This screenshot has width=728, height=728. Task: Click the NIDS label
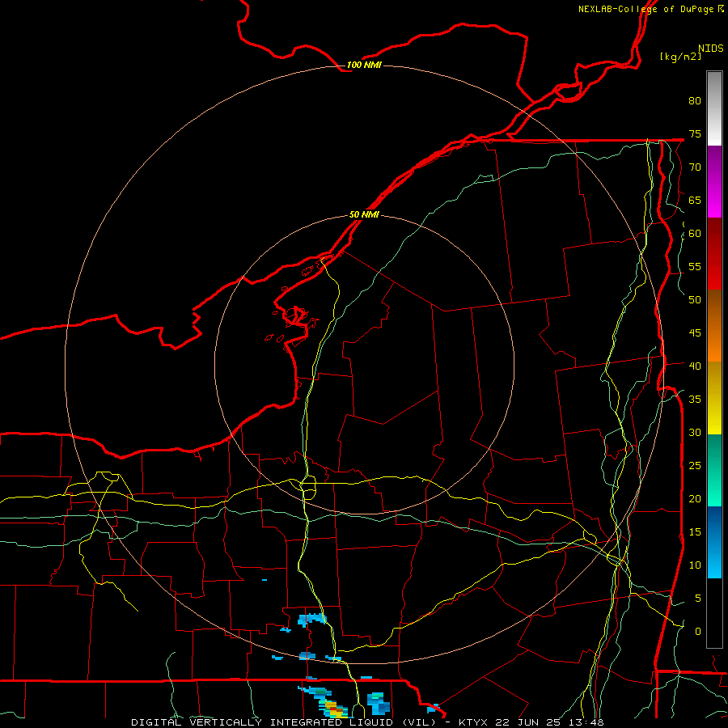(x=711, y=49)
